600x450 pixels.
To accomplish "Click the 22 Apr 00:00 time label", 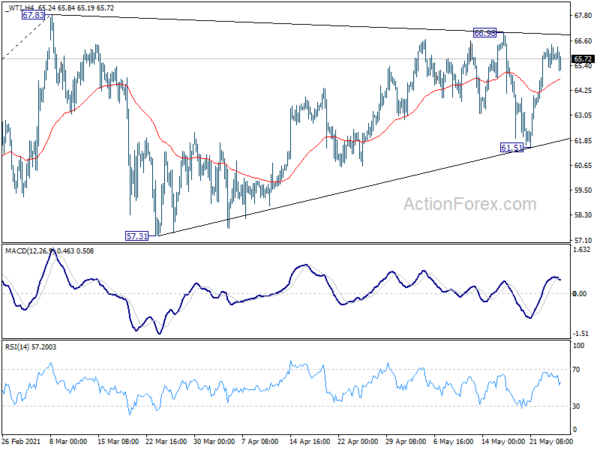I will tap(358, 441).
